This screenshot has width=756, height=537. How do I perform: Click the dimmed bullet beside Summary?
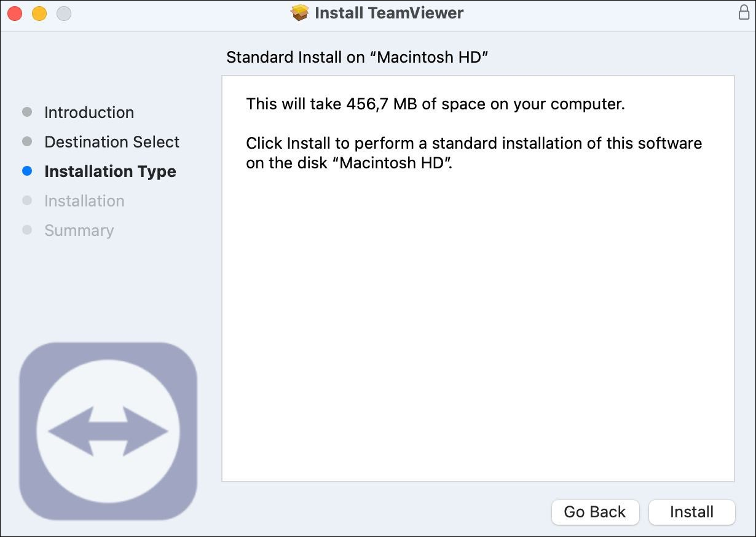coord(27,230)
